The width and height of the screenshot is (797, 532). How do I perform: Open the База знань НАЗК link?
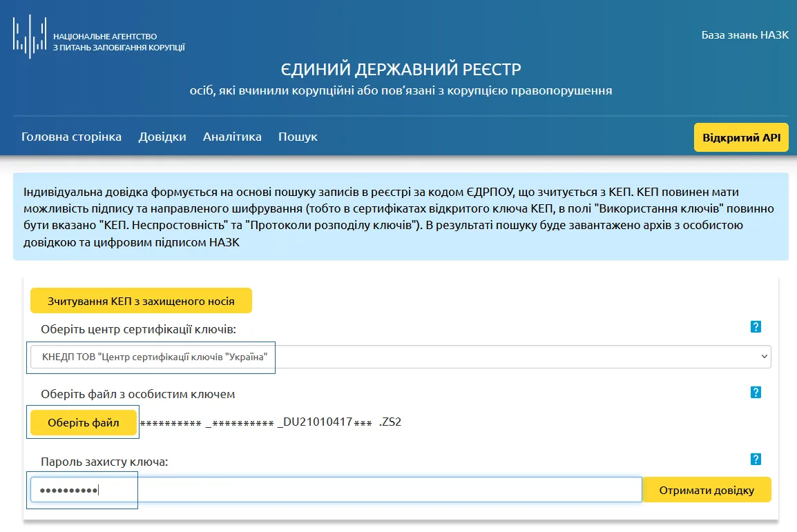click(745, 35)
